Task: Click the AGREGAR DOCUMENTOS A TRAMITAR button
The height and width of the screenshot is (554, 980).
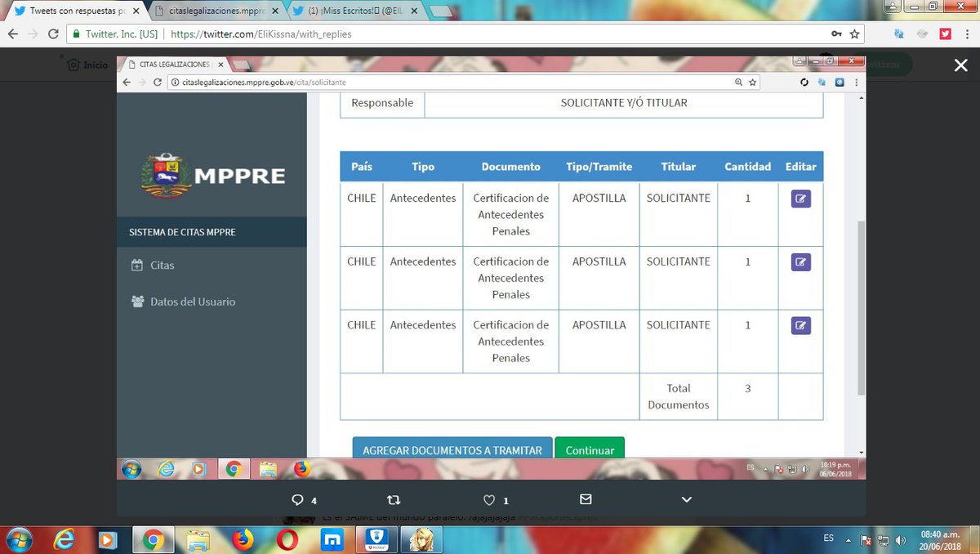Action: click(x=452, y=448)
